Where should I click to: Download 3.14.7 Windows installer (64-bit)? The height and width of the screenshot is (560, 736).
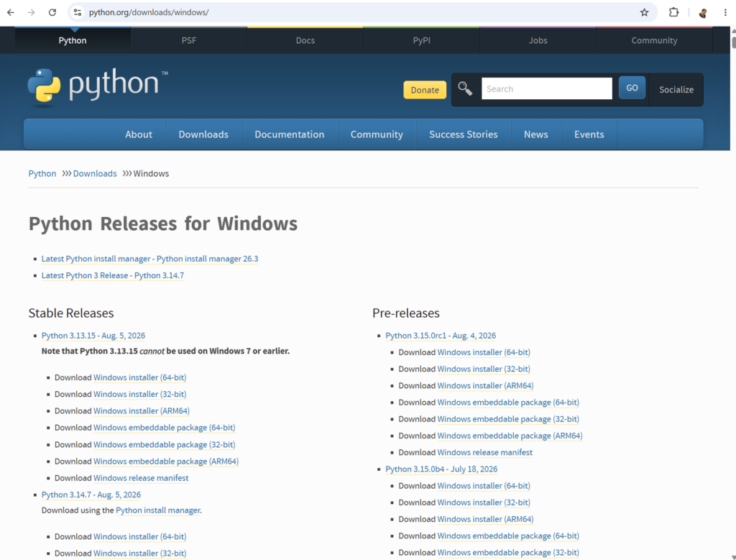pos(140,536)
